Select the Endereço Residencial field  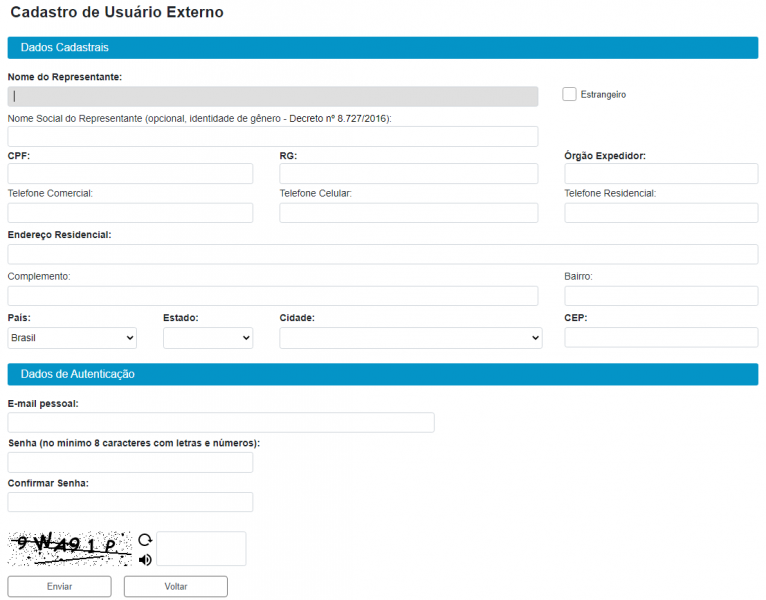[x=382, y=254]
